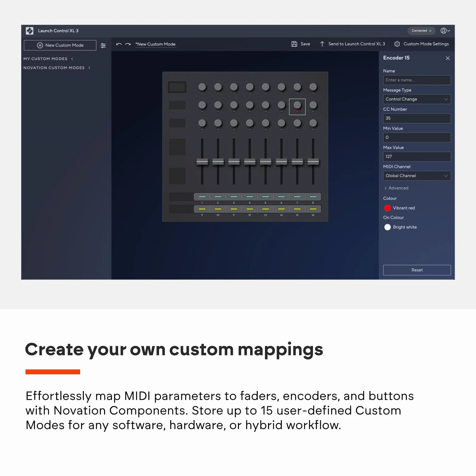Image resolution: width=476 pixels, height=476 pixels.
Task: Select the eighth fader on the device
Action: (313, 162)
